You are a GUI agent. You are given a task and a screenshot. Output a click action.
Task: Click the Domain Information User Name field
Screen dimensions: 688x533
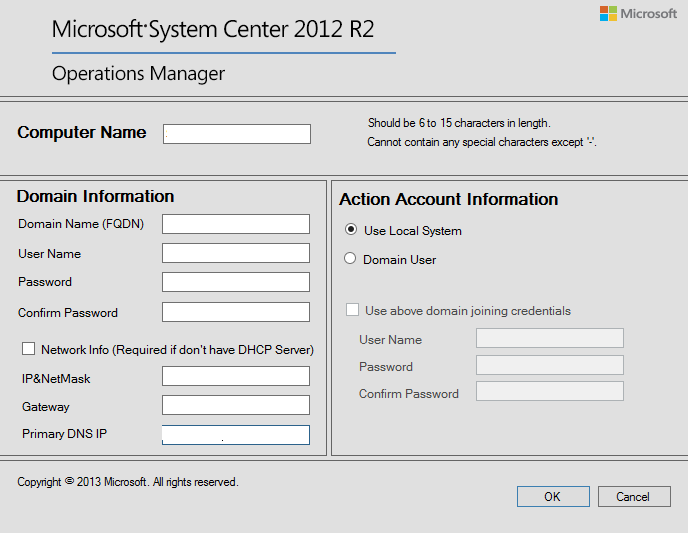(236, 254)
